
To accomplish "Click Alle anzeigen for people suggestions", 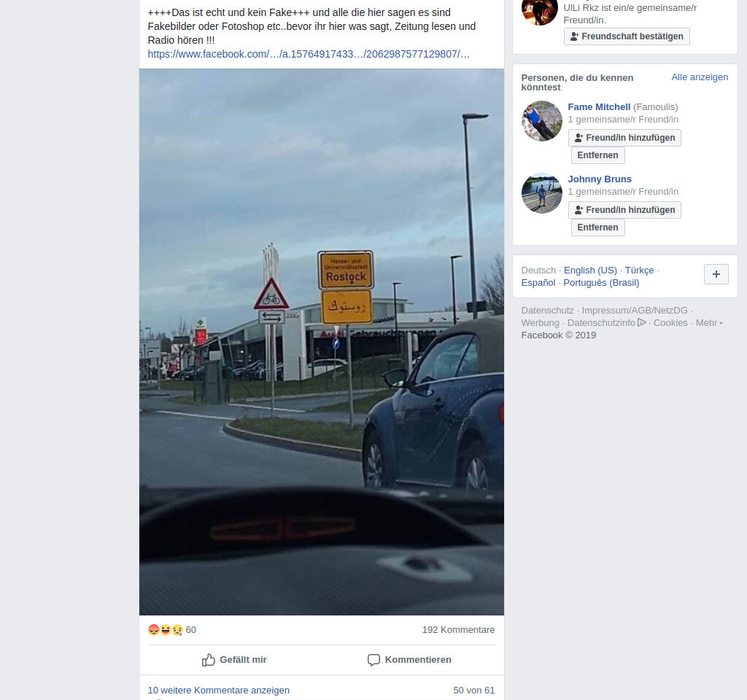I will pos(700,77).
